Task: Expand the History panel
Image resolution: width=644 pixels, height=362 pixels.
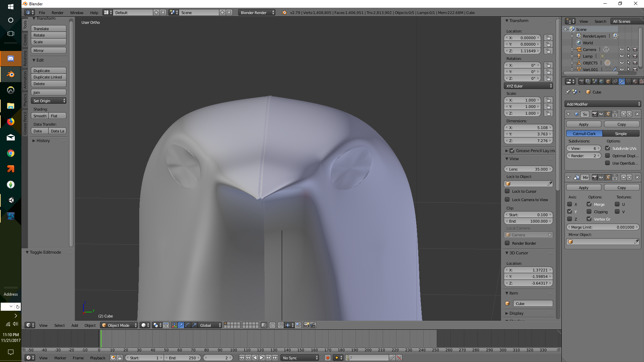Action: 43,141
